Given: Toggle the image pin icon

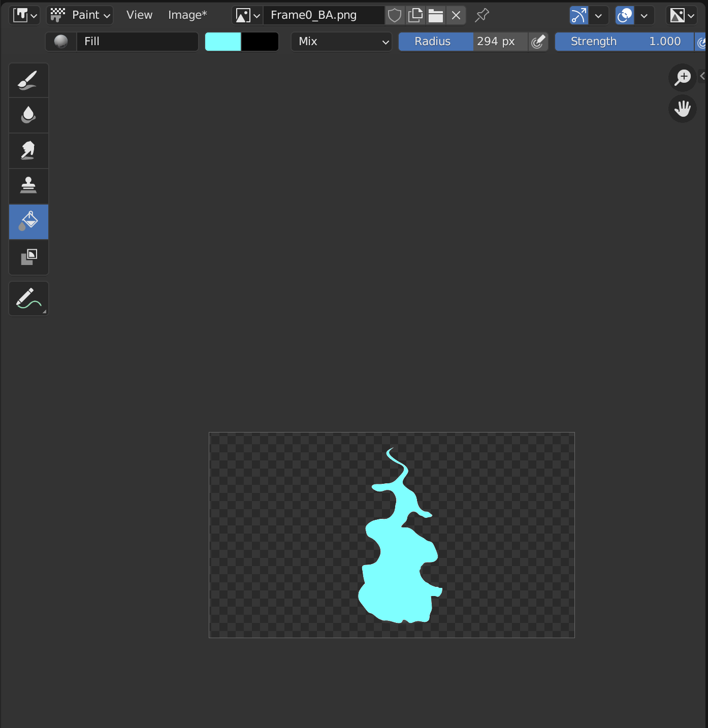Looking at the screenshot, I should pos(482,15).
